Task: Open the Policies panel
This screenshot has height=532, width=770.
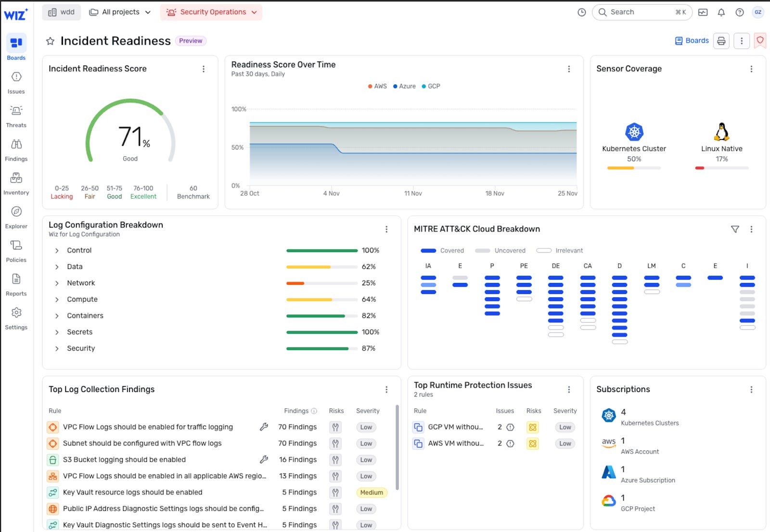Action: coord(16,251)
